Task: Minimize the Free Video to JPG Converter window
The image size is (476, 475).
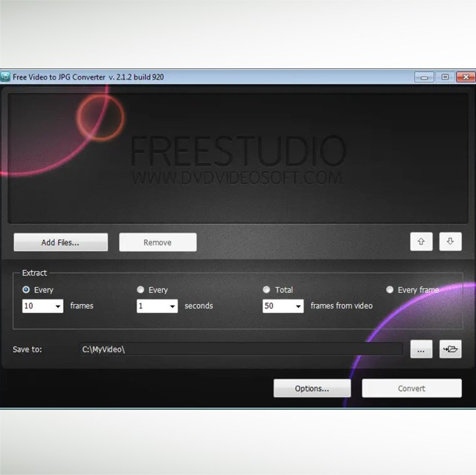Action: [425, 77]
